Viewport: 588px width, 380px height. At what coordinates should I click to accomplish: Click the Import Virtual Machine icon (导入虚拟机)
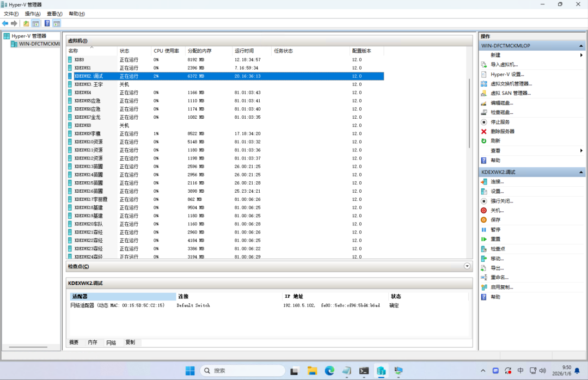(x=484, y=65)
